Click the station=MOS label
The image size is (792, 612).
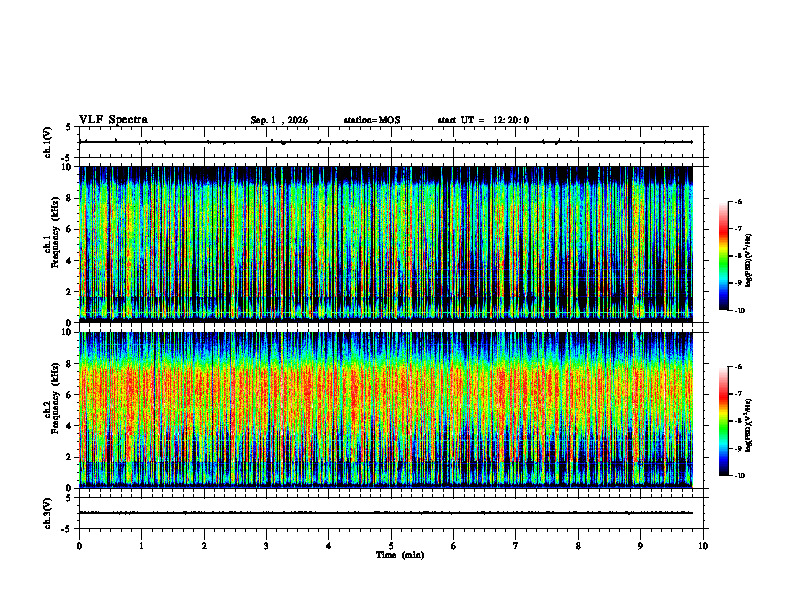pos(372,120)
